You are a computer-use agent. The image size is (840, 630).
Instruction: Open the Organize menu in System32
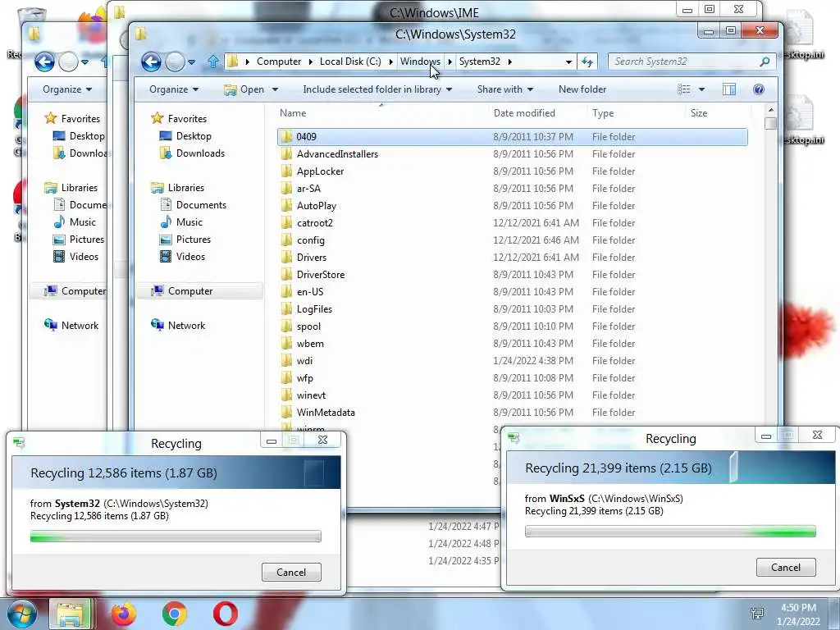pos(174,89)
